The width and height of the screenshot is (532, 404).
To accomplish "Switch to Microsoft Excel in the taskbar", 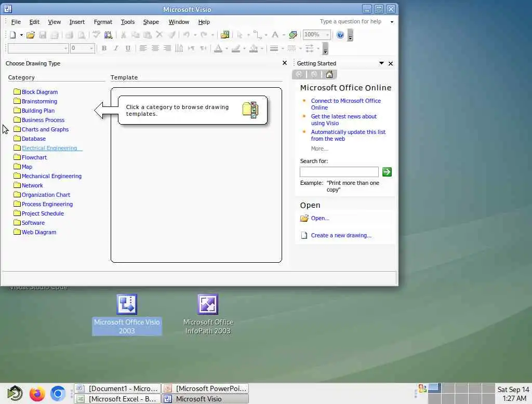I will (x=117, y=399).
